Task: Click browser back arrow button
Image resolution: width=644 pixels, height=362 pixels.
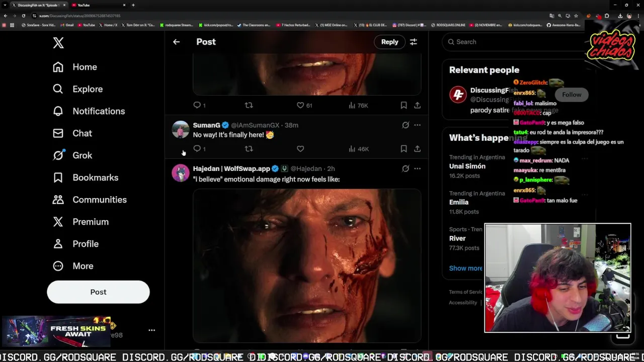Action: tap(5, 16)
